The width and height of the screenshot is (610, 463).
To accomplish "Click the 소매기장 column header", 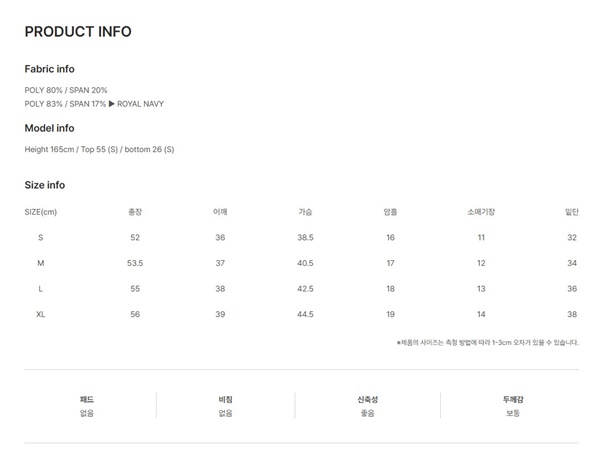I will point(481,211).
